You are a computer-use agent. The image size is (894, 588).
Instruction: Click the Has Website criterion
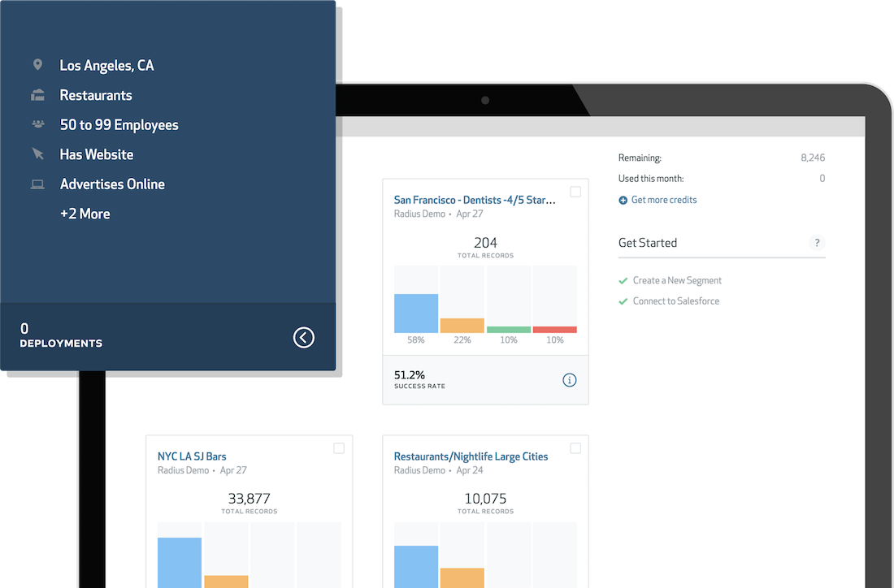point(97,154)
